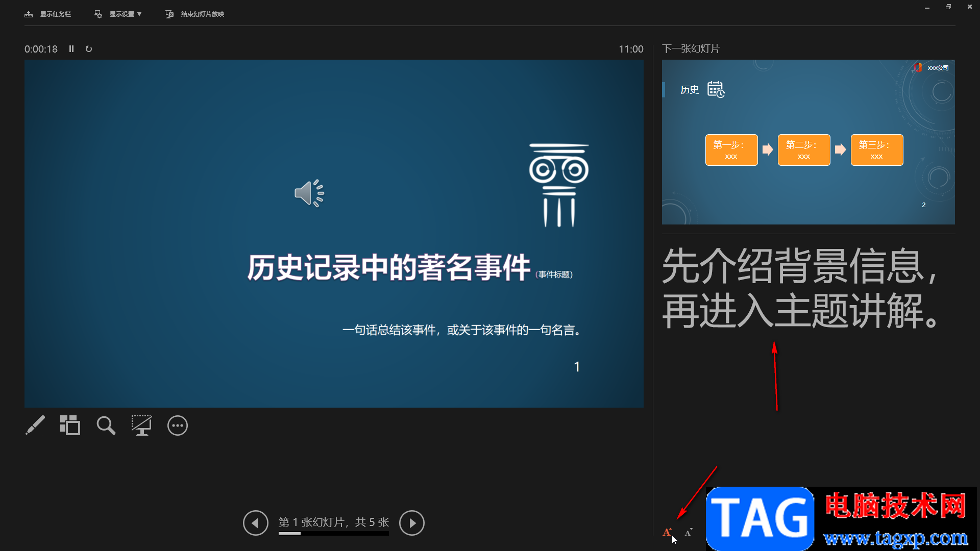The width and height of the screenshot is (980, 551).
Task: Go to the previous slide
Action: 255,523
